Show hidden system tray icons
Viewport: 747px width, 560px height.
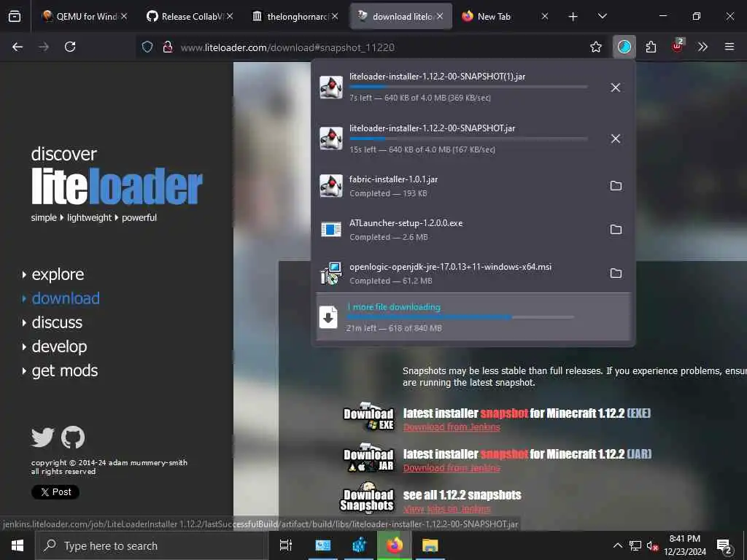coord(617,545)
